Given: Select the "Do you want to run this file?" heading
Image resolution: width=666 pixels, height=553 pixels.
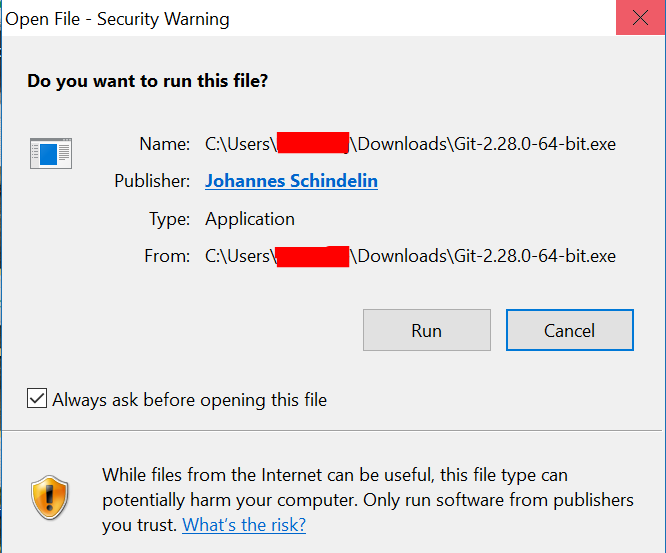Looking at the screenshot, I should 147,80.
